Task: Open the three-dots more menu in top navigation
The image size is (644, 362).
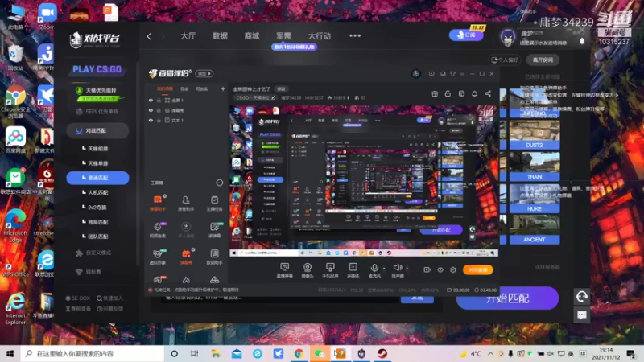Action: 355,35
